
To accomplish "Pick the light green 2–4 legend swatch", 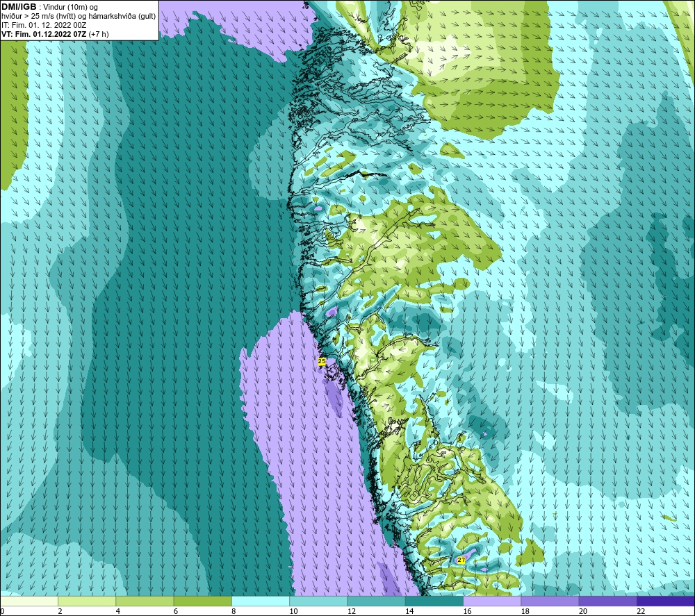I will [x=87, y=601].
